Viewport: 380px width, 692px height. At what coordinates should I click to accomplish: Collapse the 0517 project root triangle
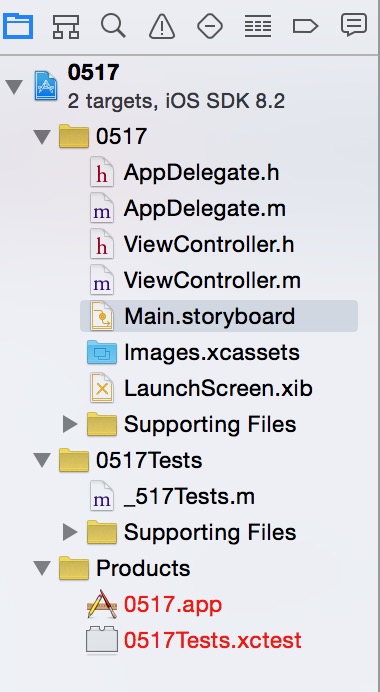click(x=14, y=86)
